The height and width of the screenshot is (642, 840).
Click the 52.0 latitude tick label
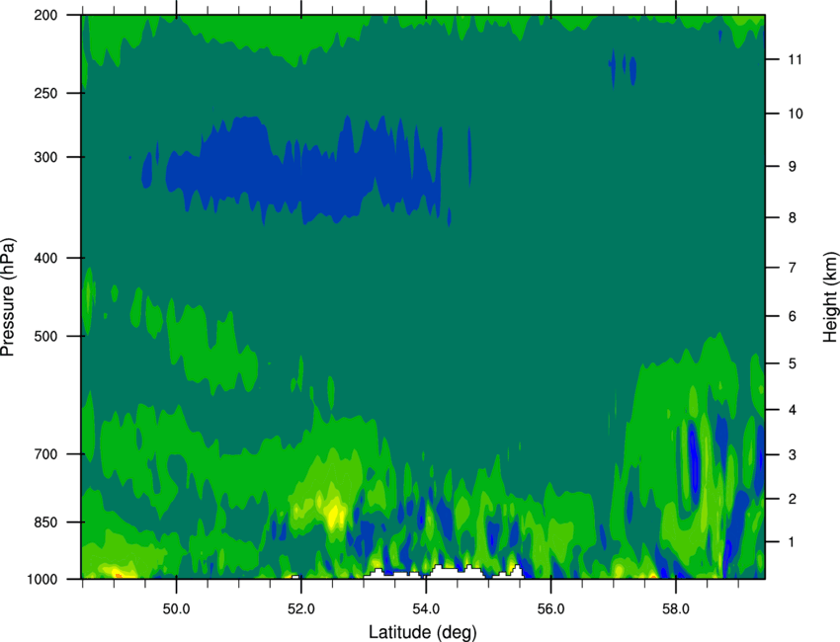click(x=301, y=609)
